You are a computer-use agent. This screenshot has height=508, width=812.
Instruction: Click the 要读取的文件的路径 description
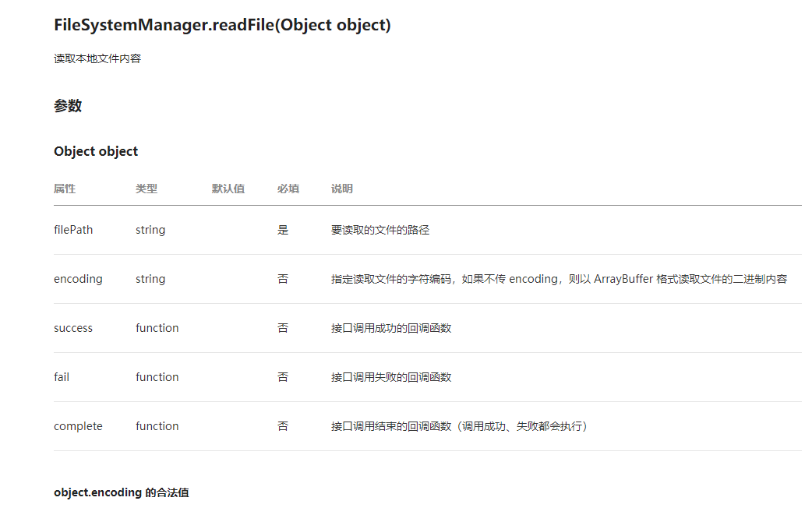380,230
